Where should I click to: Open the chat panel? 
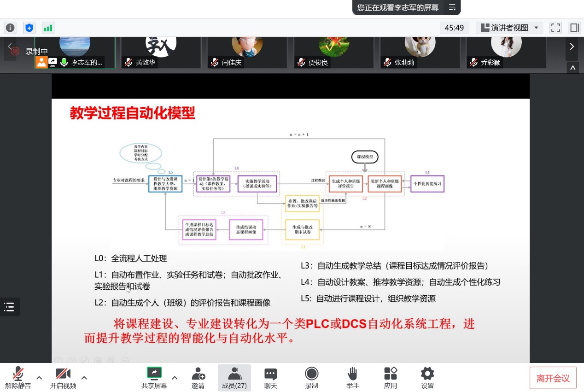[x=270, y=378]
